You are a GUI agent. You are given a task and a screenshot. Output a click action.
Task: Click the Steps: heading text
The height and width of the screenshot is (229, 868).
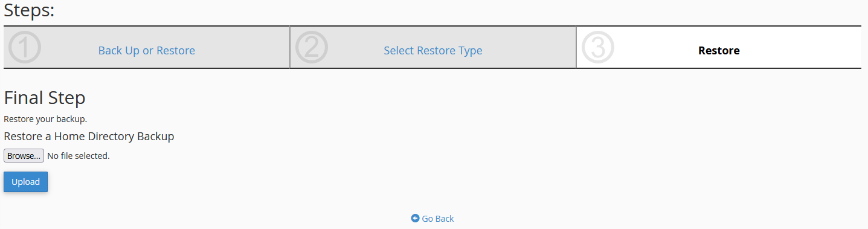(30, 10)
